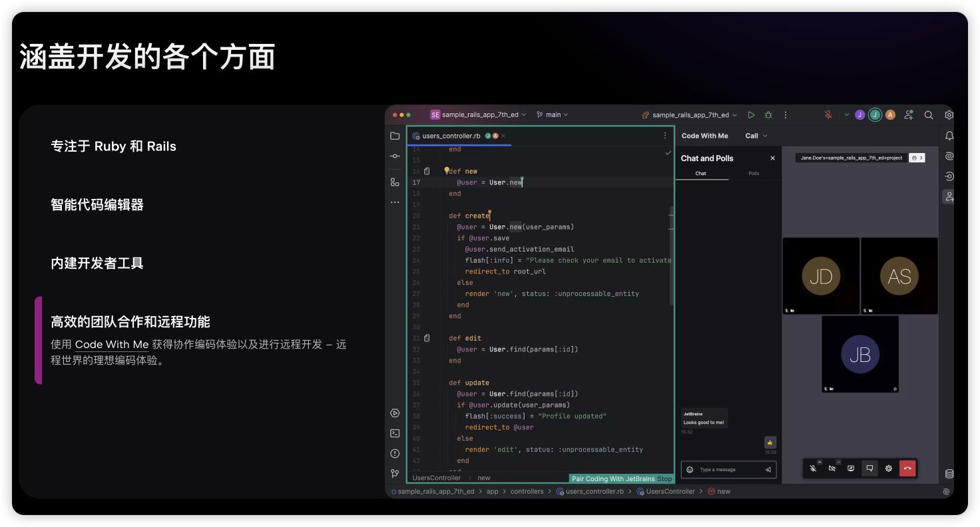The height and width of the screenshot is (527, 980).
Task: Turn on the camera in call controls
Action: pos(832,468)
